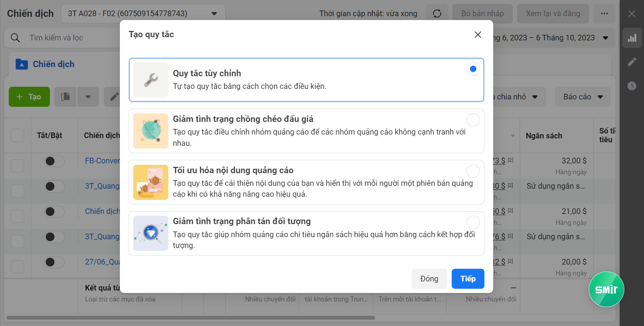Click the Tiếp button

(468, 279)
